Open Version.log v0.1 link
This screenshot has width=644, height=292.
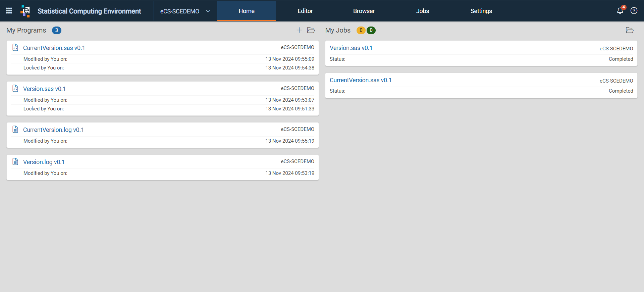(44, 162)
